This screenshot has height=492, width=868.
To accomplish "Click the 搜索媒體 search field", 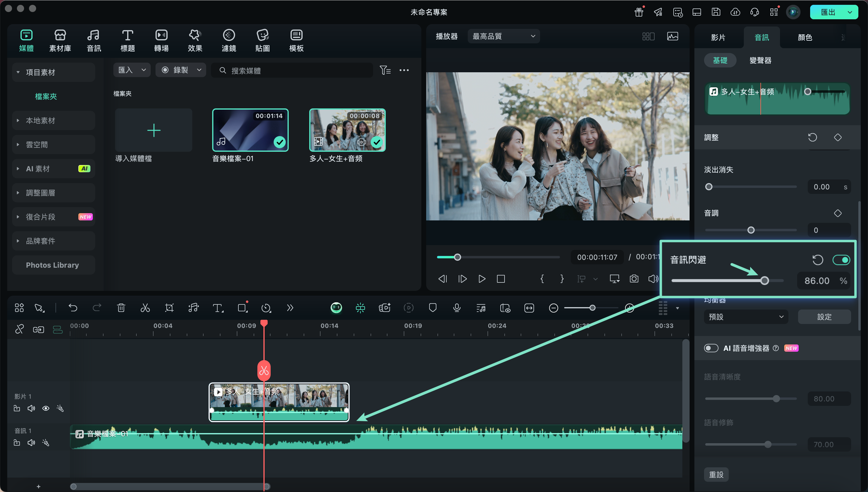I will coord(292,70).
